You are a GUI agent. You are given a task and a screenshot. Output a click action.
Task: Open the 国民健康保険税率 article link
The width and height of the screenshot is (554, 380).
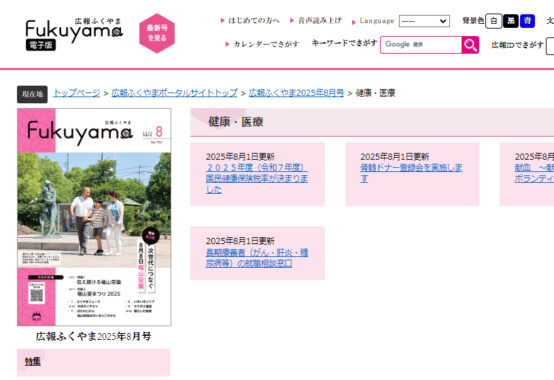[257, 178]
